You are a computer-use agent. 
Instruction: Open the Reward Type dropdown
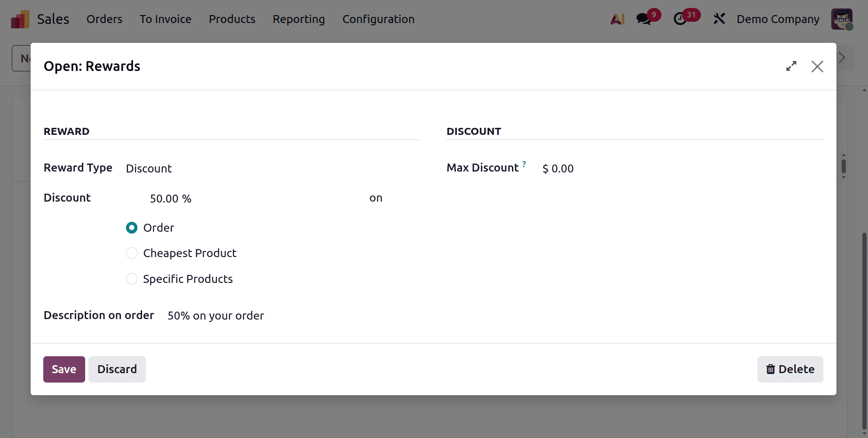149,168
